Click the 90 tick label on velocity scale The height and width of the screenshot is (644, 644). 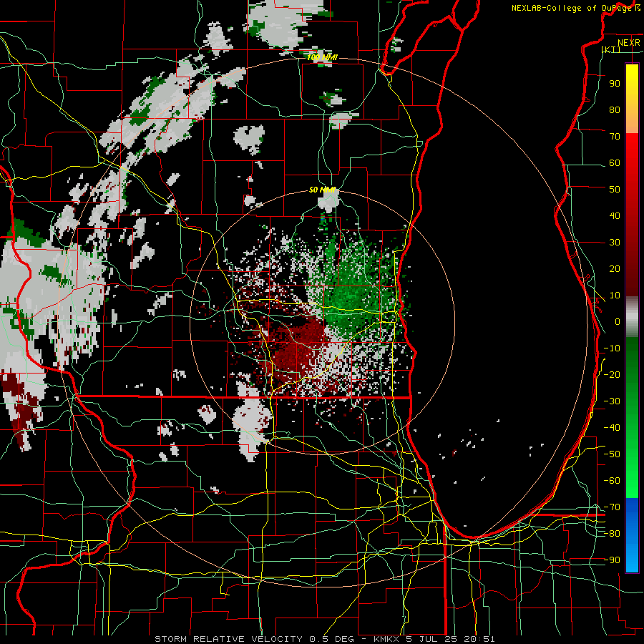point(615,84)
